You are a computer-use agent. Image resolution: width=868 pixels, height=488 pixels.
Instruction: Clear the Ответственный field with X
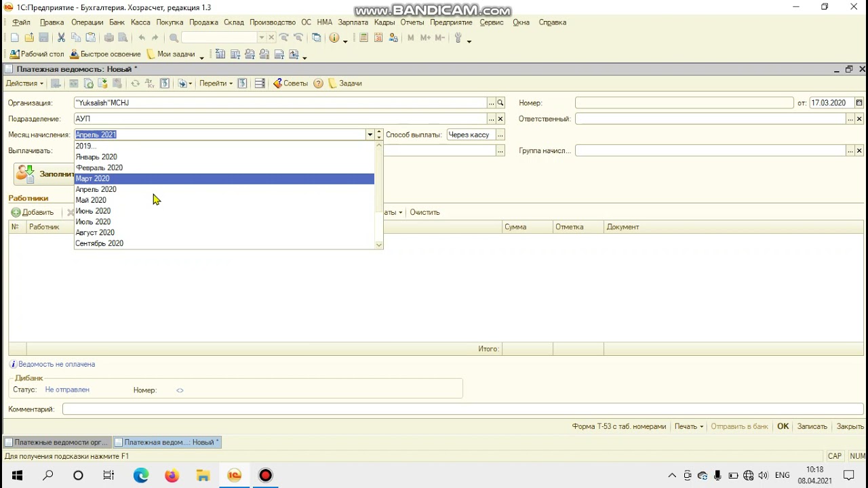pos(859,119)
